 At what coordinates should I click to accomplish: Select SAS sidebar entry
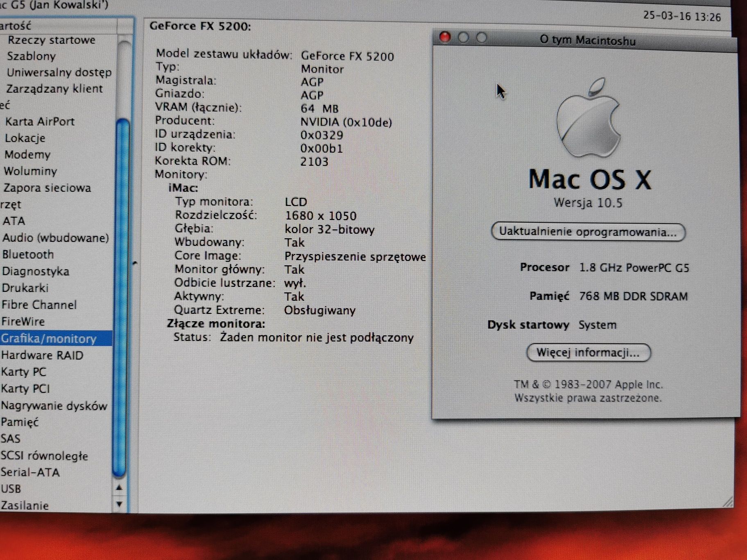click(10, 439)
